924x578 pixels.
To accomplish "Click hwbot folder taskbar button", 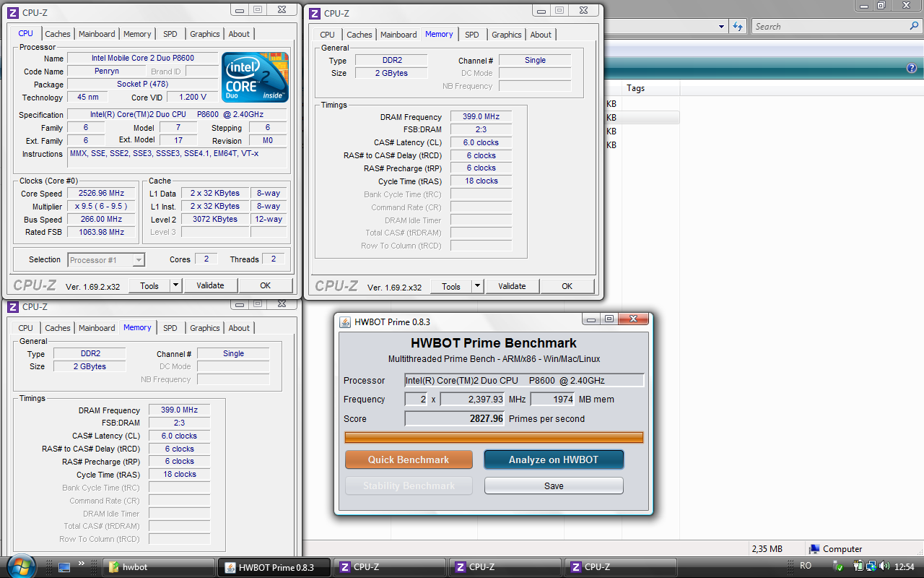I will point(159,567).
